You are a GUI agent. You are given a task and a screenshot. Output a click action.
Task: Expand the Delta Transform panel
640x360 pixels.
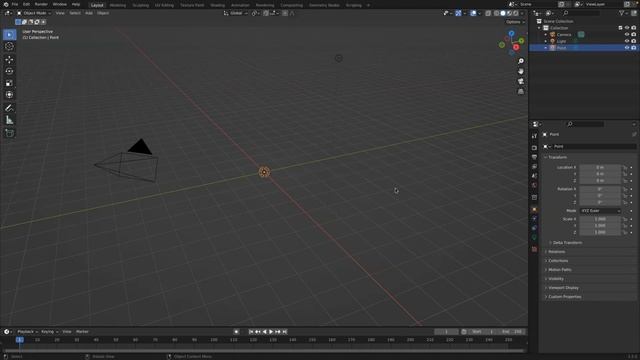pos(567,242)
